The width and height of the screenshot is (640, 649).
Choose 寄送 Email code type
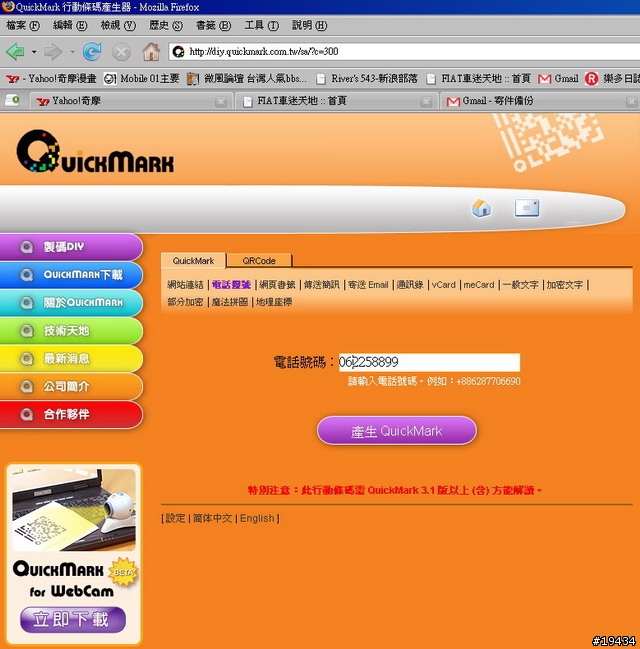(368, 285)
